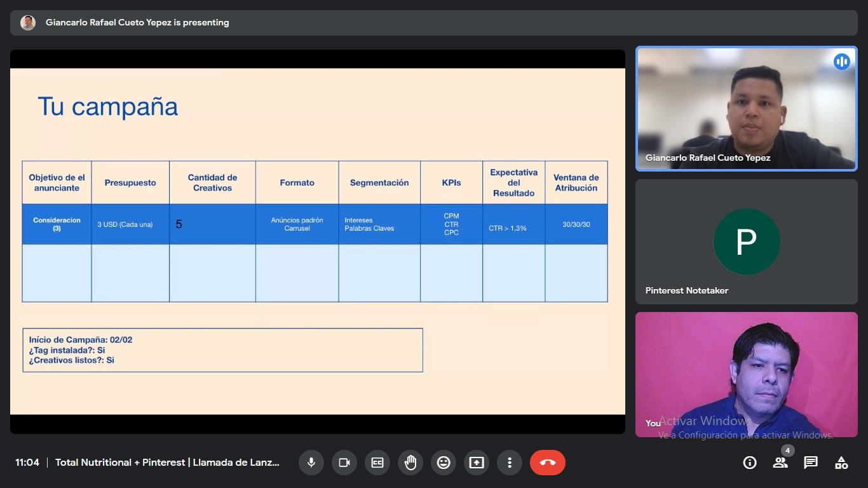Select Giancarlo Rafael Cueto Yepez video tile
Screen dimensions: 868x488
(747, 109)
